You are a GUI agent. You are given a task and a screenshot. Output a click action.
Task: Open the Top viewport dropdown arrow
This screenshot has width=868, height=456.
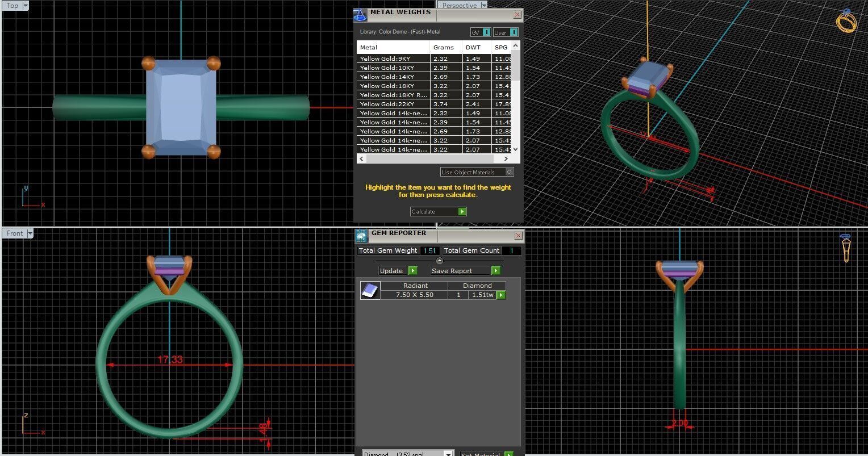pos(24,6)
